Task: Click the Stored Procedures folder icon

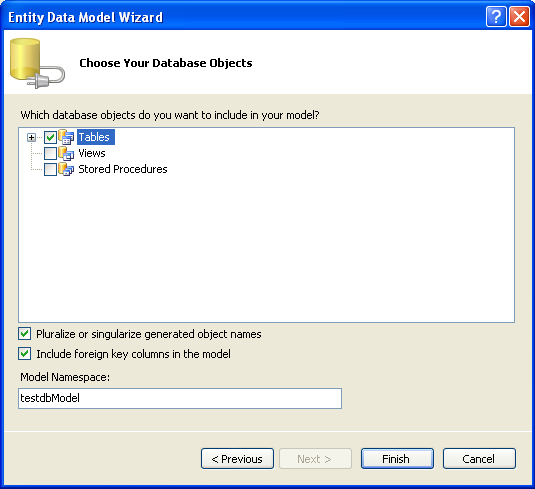Action: pyautogui.click(x=66, y=169)
